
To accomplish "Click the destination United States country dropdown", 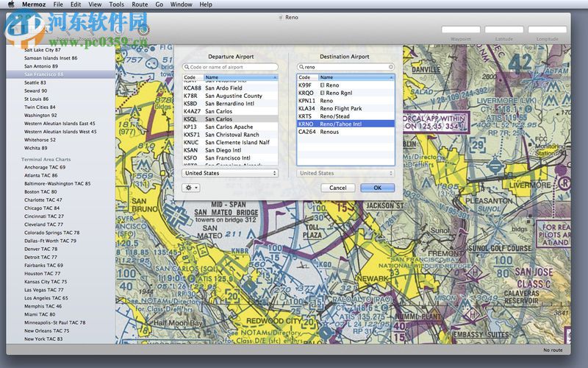I will (x=345, y=173).
